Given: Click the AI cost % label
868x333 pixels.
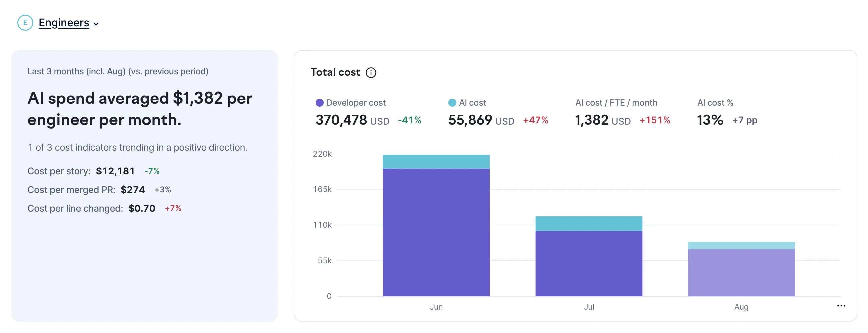Looking at the screenshot, I should point(715,103).
